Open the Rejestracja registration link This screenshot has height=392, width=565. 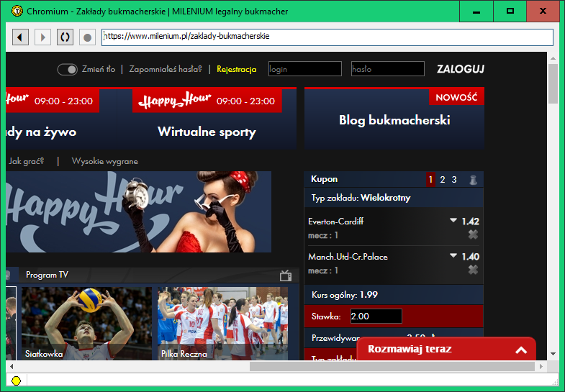(x=236, y=69)
